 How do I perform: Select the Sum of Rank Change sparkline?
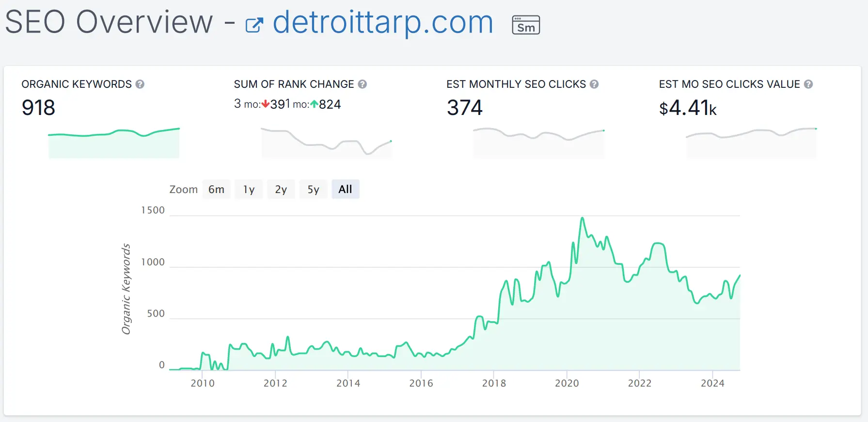coord(326,143)
